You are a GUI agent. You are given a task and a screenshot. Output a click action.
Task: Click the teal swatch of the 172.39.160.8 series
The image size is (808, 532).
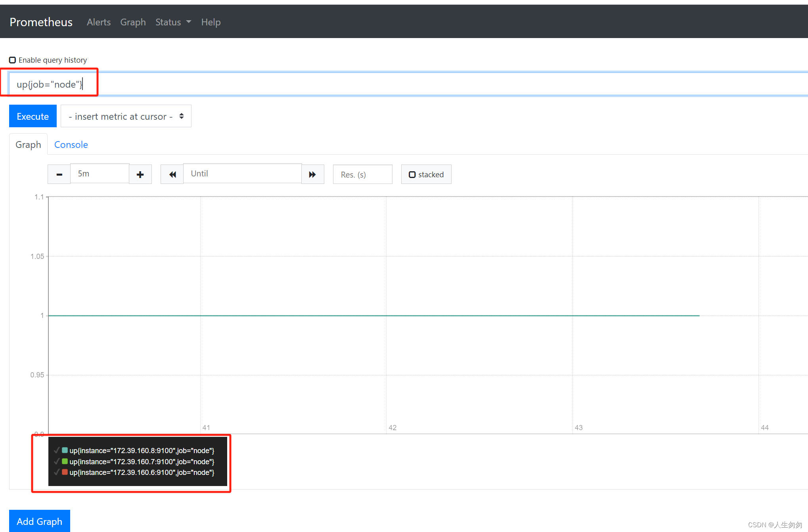coord(65,450)
